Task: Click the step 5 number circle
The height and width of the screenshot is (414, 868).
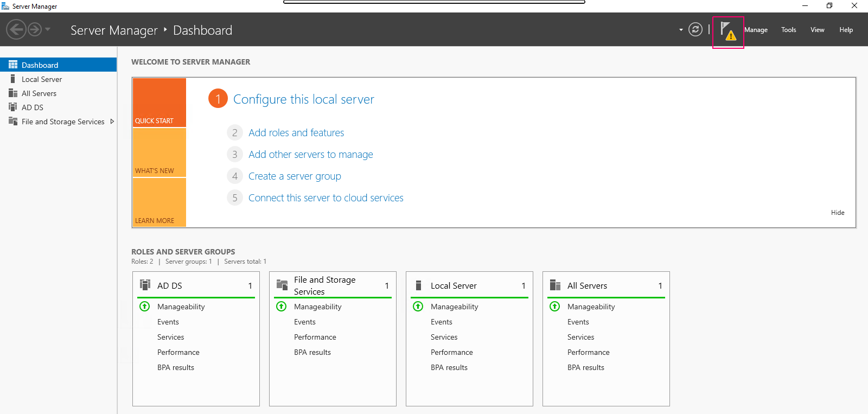Action: point(234,198)
